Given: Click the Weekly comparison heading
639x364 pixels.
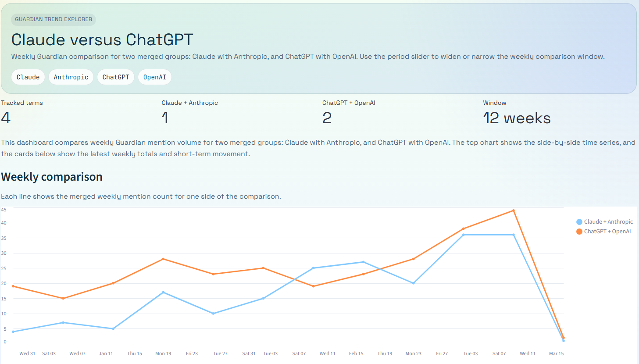Looking at the screenshot, I should [x=52, y=177].
